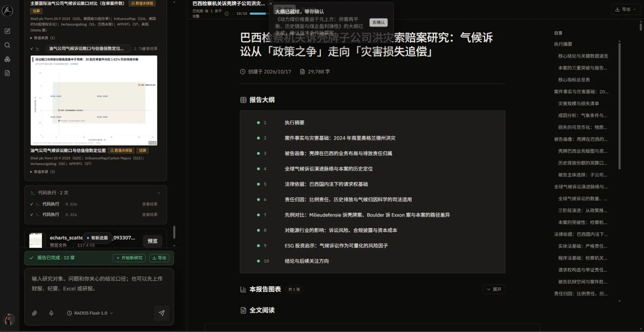The width and height of the screenshot is (644, 332).
Task: Open the RAIXIS Flash 1.0 model dropdown
Action: [90, 313]
